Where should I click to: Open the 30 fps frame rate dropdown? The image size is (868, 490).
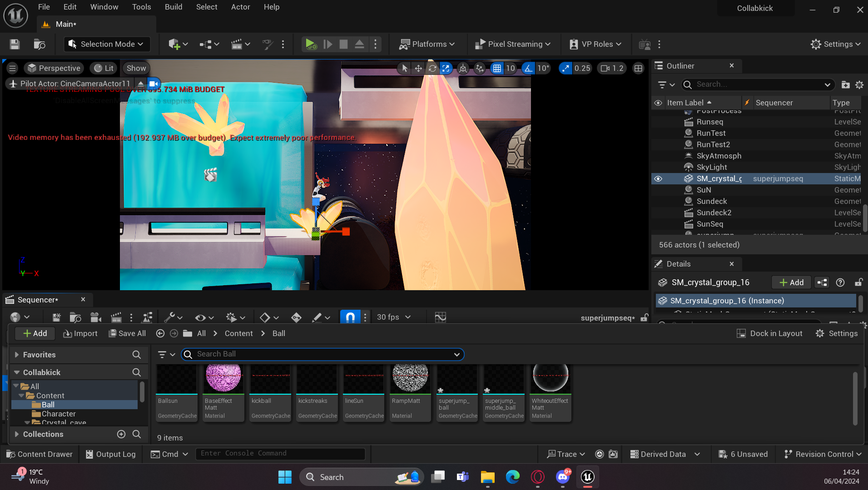click(393, 317)
